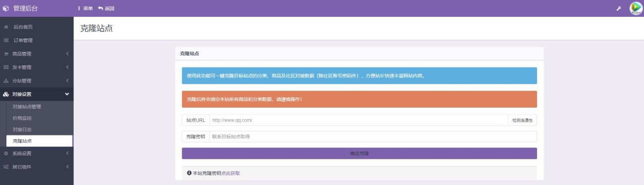Open 后台首页 in the sidebar
The height and width of the screenshot is (185, 644).
[x=23, y=27]
